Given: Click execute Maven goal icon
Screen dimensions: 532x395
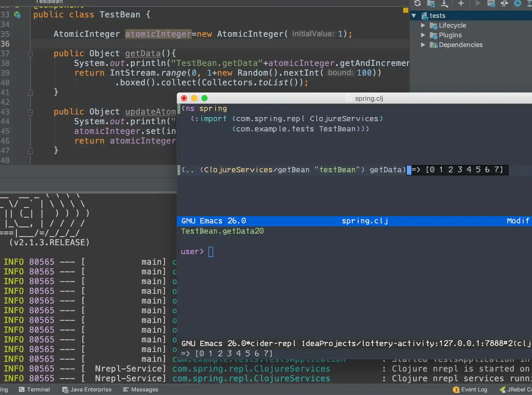Looking at the screenshot, I should click(491, 3).
